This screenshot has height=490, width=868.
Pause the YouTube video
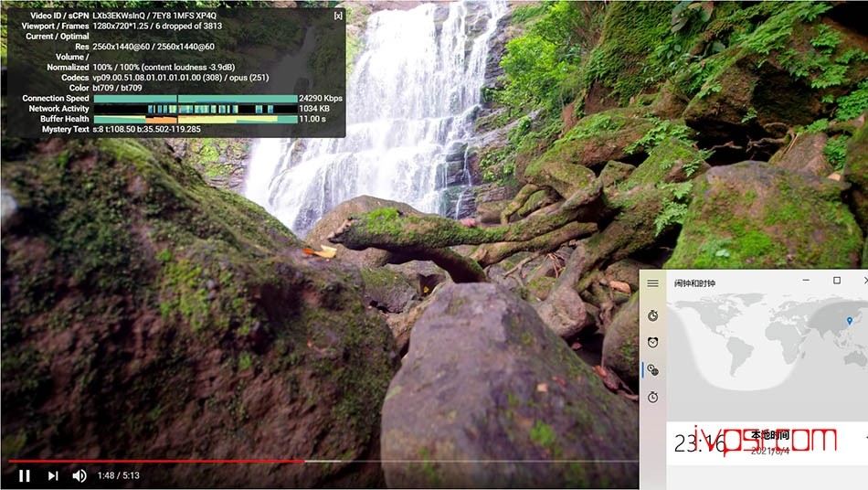pos(25,475)
